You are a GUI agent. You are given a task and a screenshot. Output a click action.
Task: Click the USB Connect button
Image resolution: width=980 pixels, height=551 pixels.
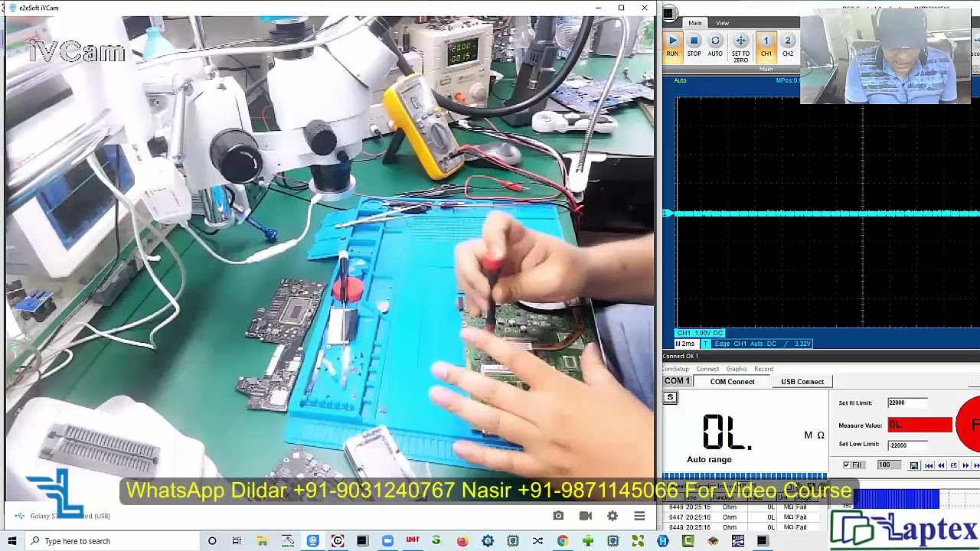point(802,382)
